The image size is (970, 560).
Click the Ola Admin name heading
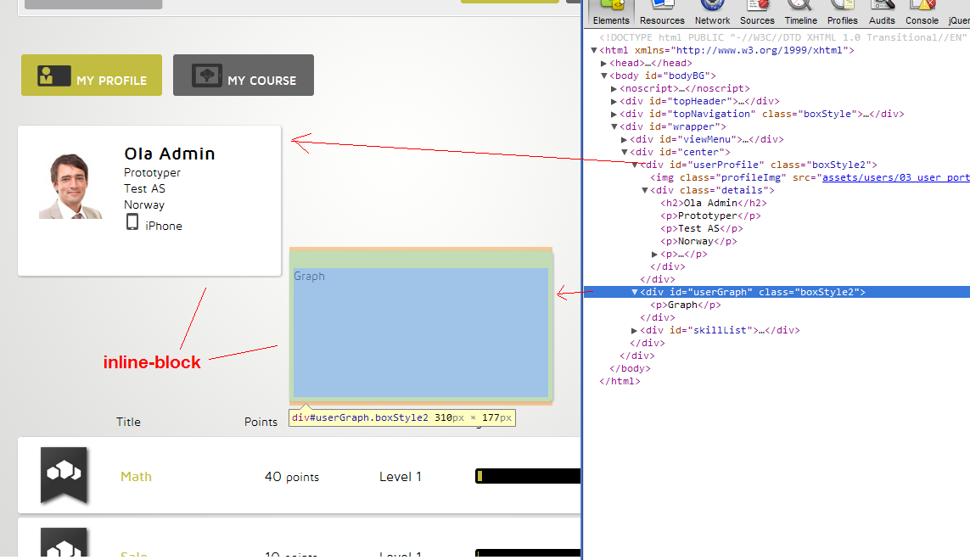point(170,154)
